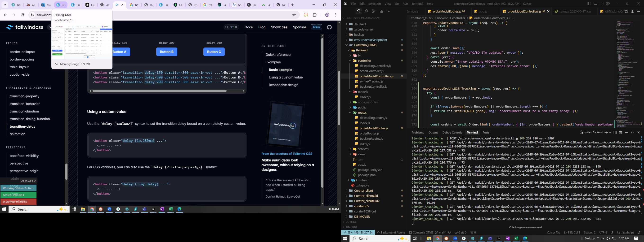Show additional views chevron in Cursor sidebar header

coord(389,11)
